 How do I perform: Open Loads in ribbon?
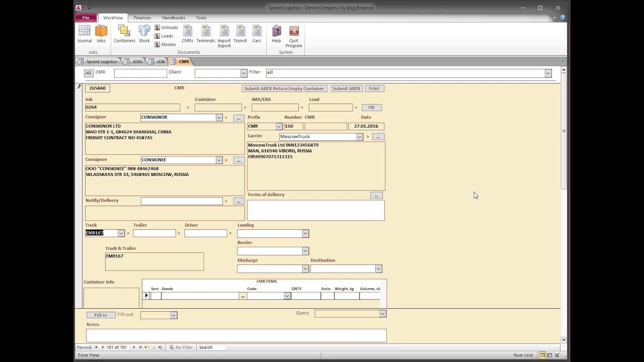tap(164, 36)
